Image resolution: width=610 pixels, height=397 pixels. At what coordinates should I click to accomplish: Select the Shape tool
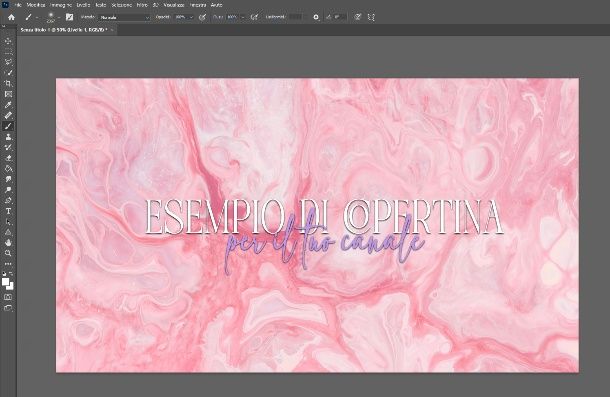tap(8, 232)
